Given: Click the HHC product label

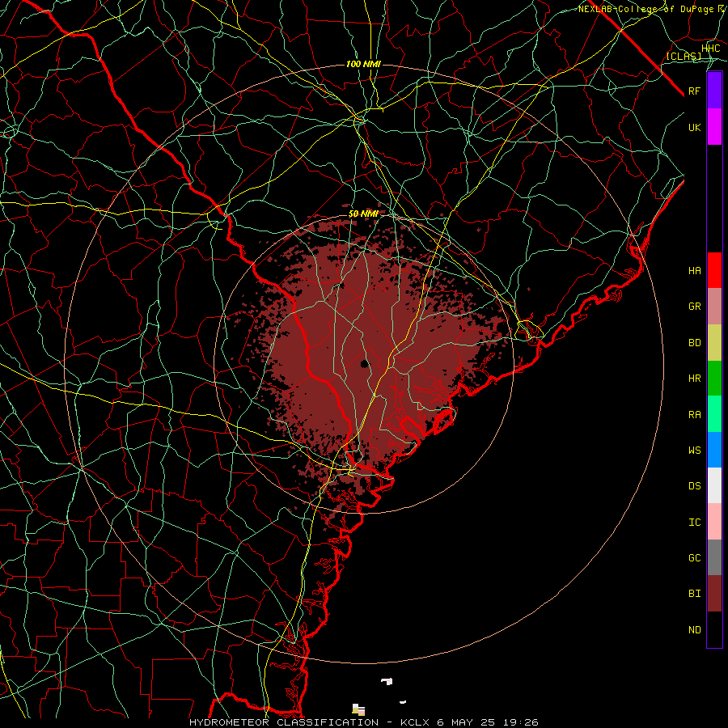Looking at the screenshot, I should click(x=710, y=49).
